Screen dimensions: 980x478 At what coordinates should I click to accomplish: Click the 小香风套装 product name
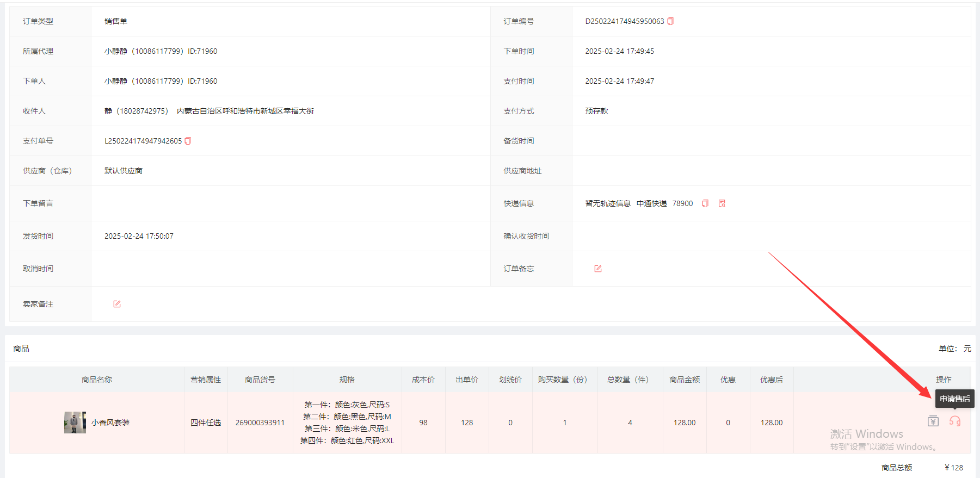[110, 423]
